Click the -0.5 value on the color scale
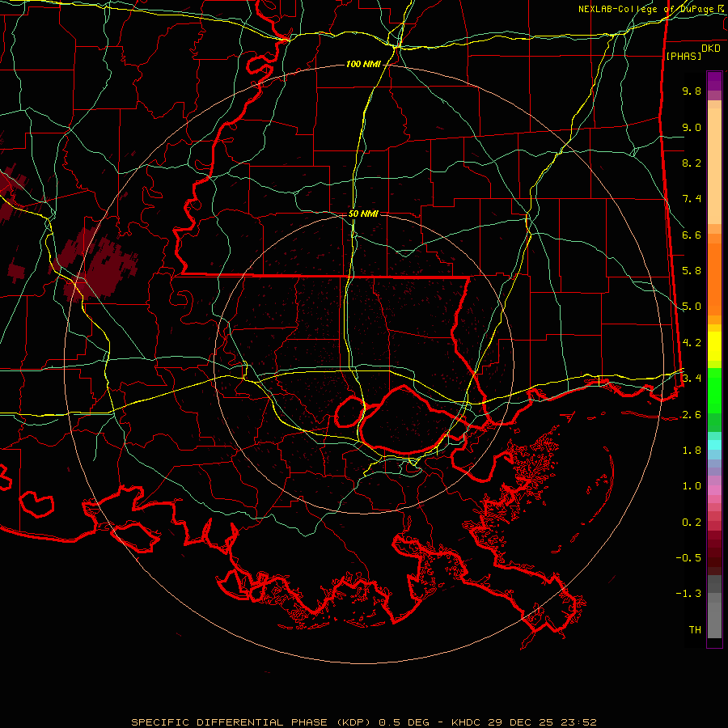728x728 pixels. pos(688,558)
